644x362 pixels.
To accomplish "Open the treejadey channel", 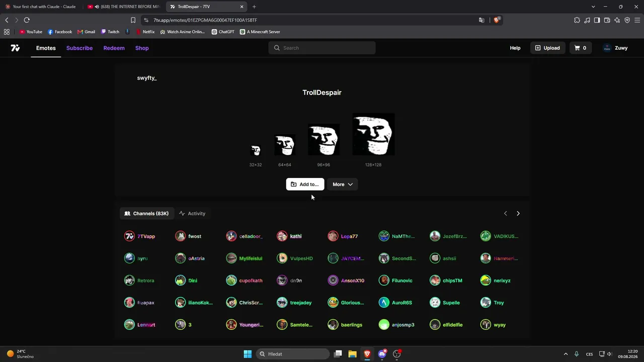I will tap(294, 303).
